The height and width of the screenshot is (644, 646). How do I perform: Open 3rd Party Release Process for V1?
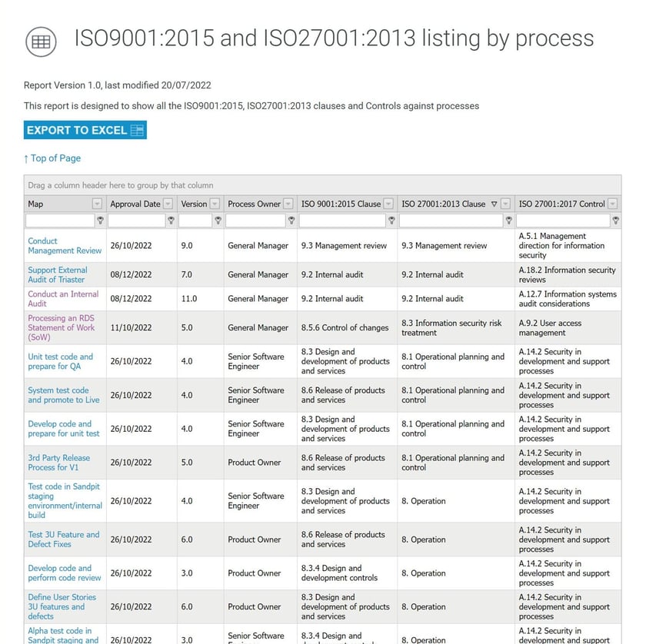(59, 463)
